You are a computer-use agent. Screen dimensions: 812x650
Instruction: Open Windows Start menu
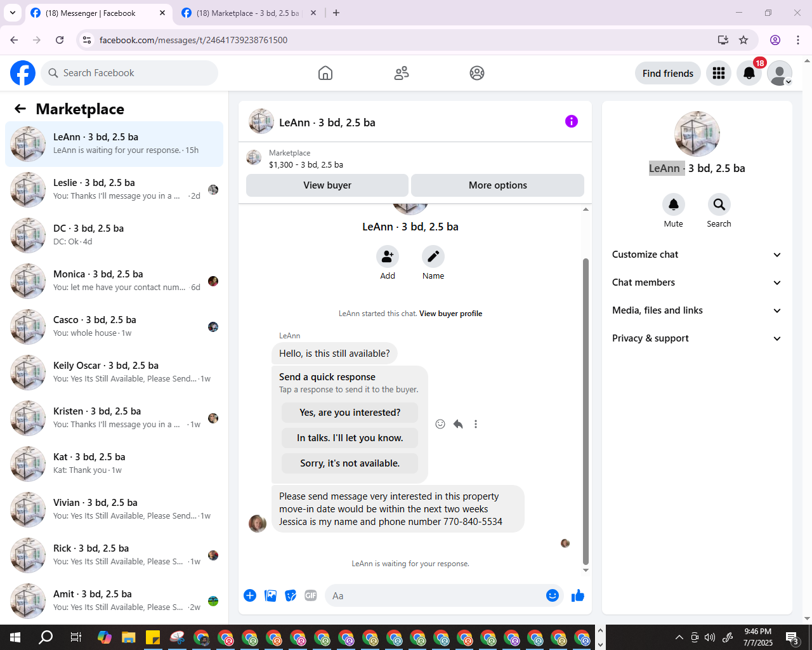pos(15,637)
